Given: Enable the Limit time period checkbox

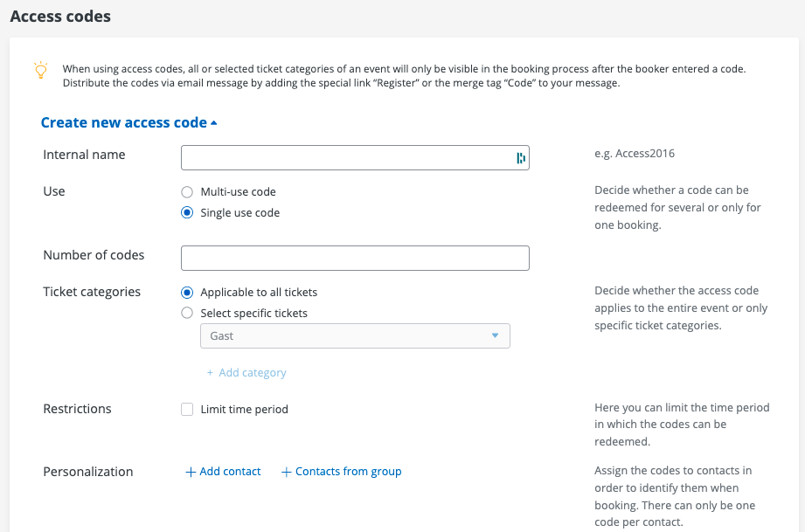Looking at the screenshot, I should 187,410.
